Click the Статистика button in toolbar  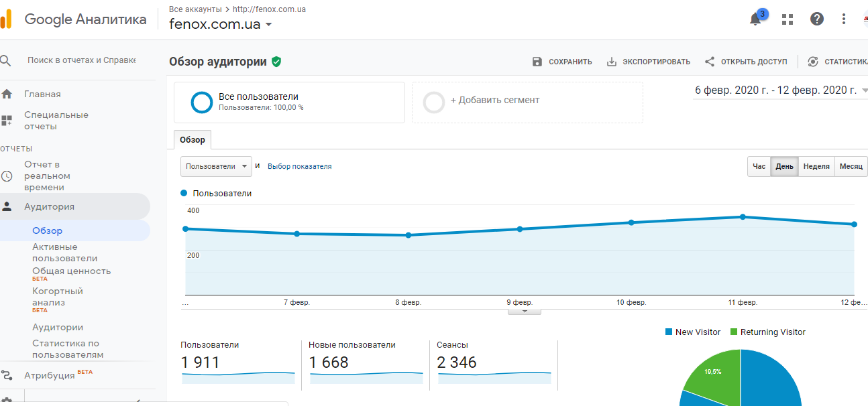[x=838, y=62]
